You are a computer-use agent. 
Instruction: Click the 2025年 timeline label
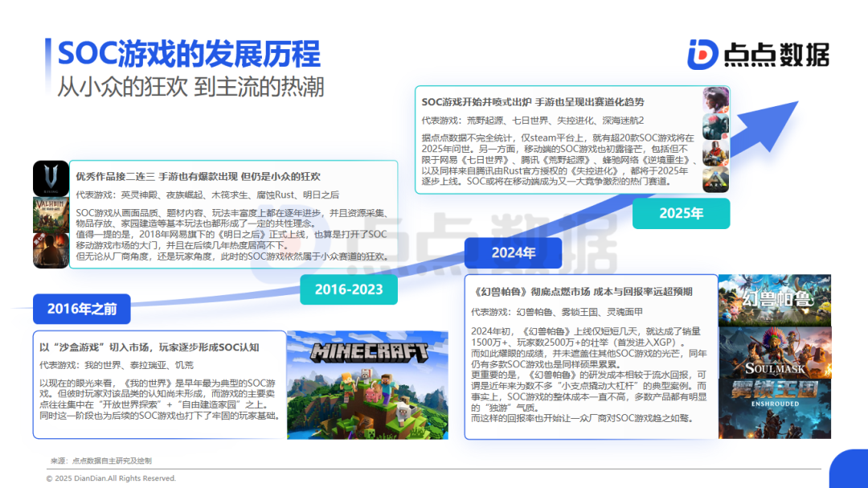[681, 214]
